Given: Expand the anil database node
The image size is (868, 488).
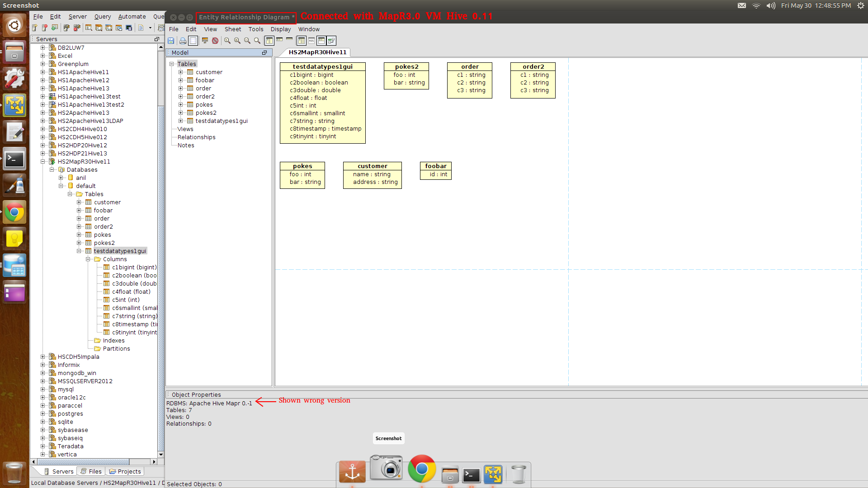Looking at the screenshot, I should click(61, 178).
